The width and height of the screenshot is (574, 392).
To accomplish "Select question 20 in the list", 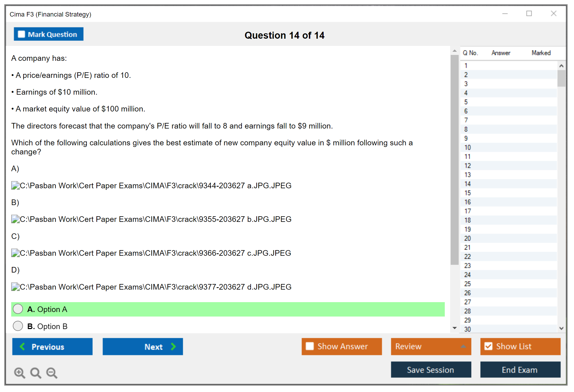I will (x=467, y=238).
